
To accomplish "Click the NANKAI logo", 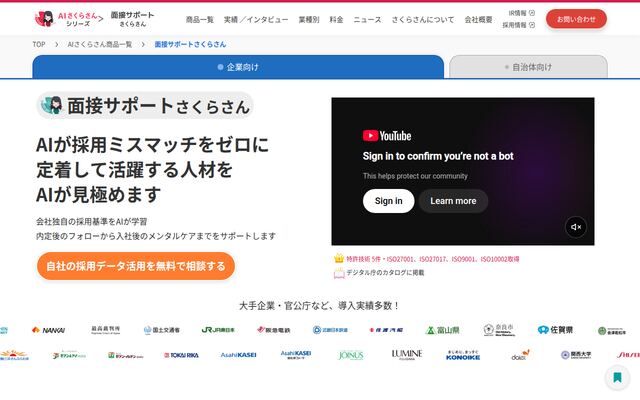I will tap(48, 330).
